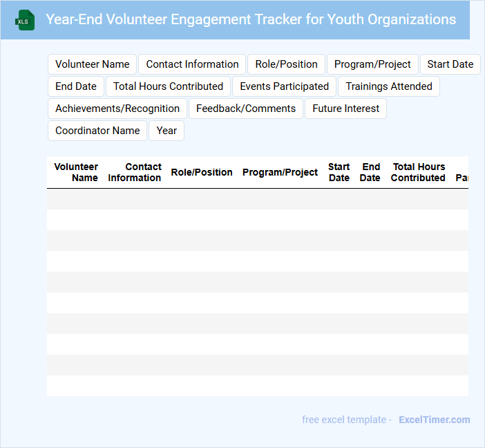Select the Program/Project tag

372,64
